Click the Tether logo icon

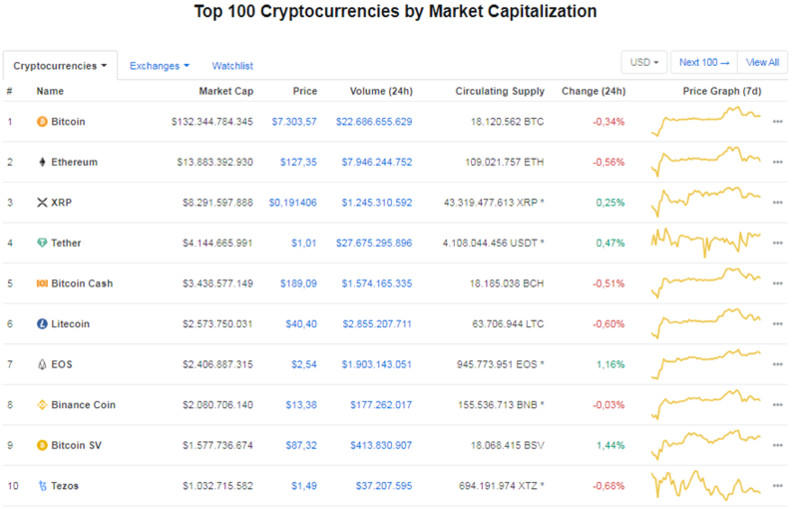[x=42, y=243]
